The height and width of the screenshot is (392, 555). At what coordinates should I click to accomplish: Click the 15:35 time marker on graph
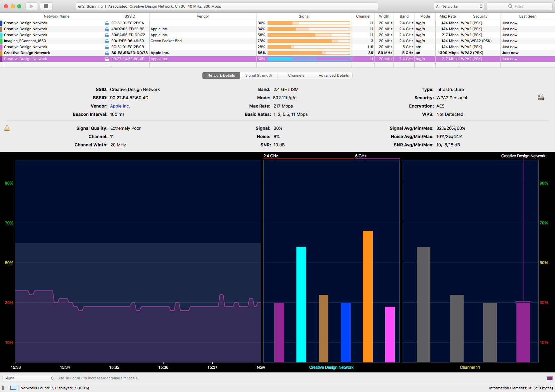pos(114,367)
